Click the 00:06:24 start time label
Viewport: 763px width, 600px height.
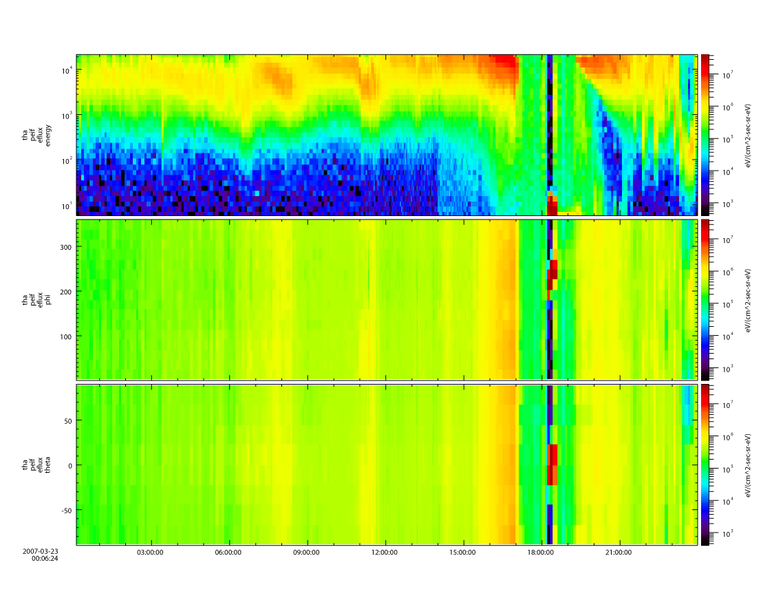48,559
